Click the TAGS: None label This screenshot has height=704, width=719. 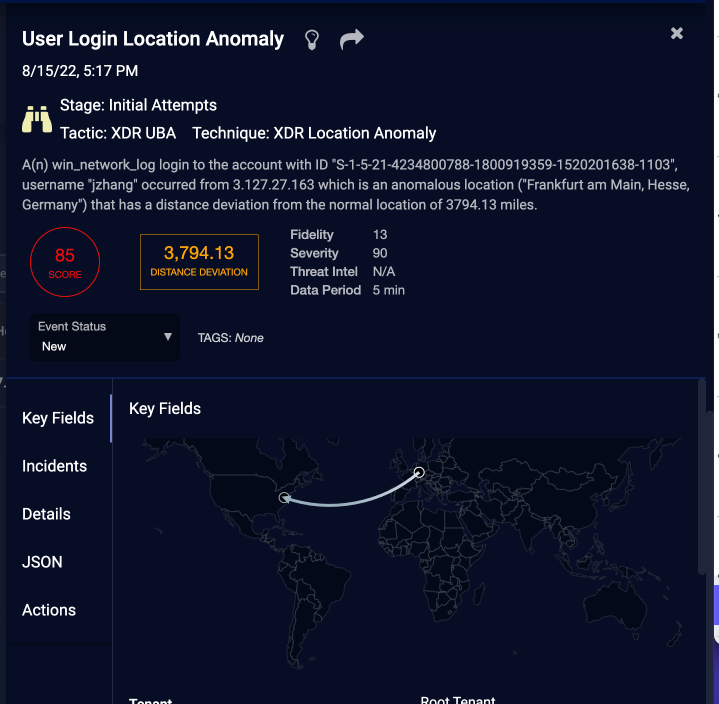[x=231, y=338]
